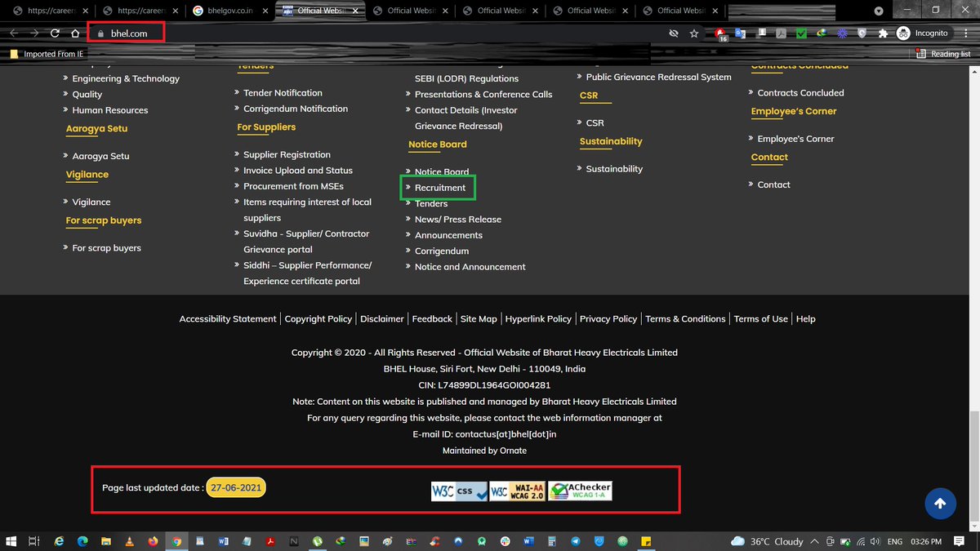Click the 27-06-2021 last updated date
The image size is (980, 551).
236,487
